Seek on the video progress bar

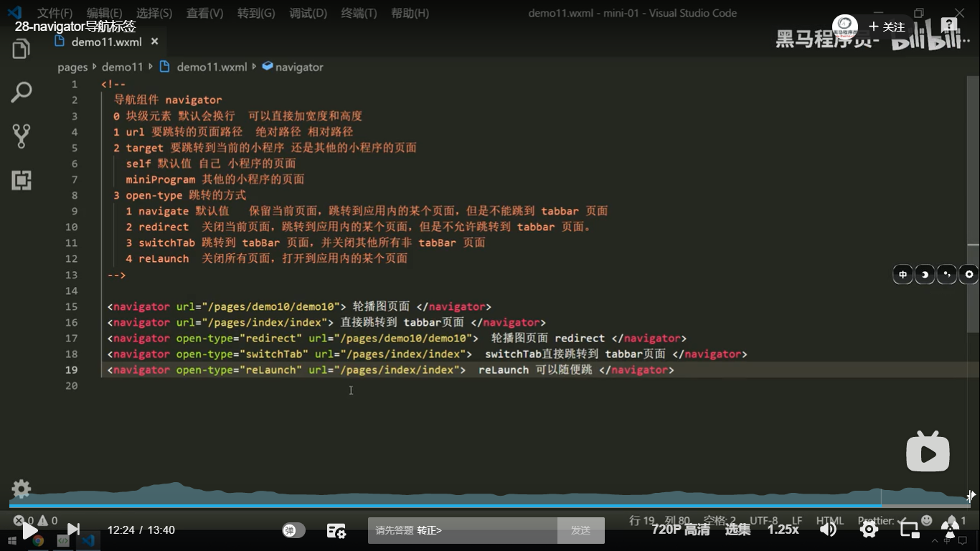(x=490, y=506)
